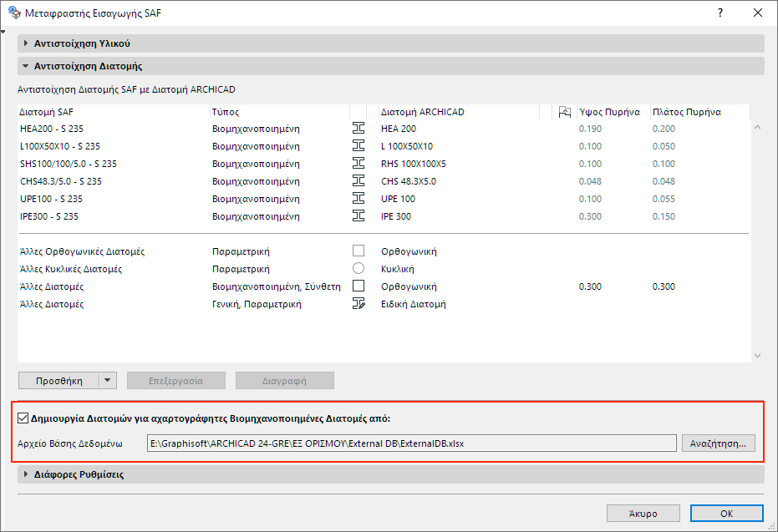
Task: Click the profile icon in RHS 100X100X5 row
Action: [x=358, y=163]
